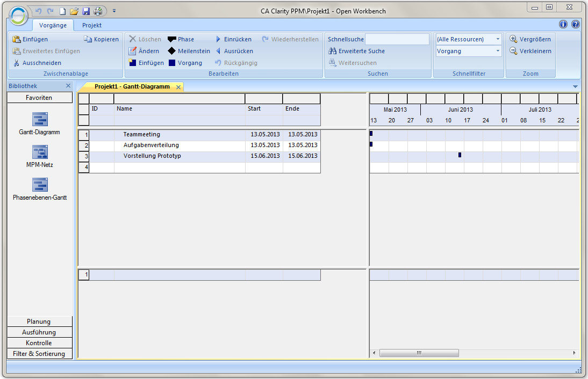Expand the quick access toolbar customize arrow
Viewport: 588px width, 379px height.
[114, 11]
